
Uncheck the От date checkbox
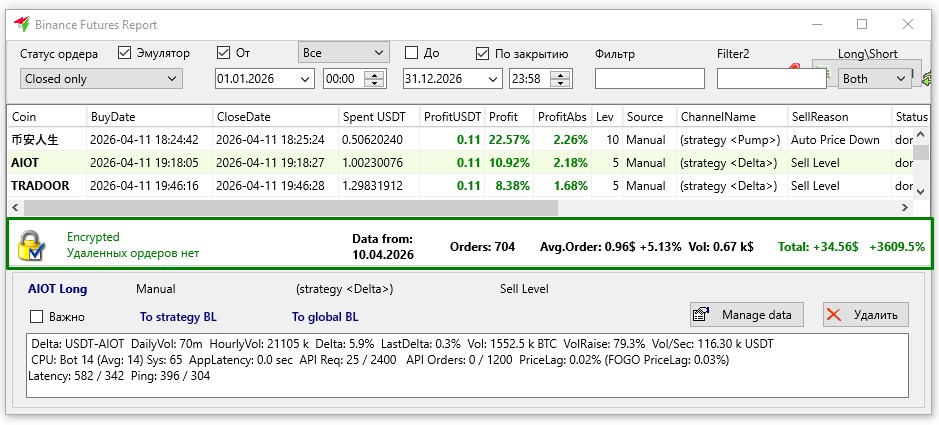pyautogui.click(x=224, y=53)
